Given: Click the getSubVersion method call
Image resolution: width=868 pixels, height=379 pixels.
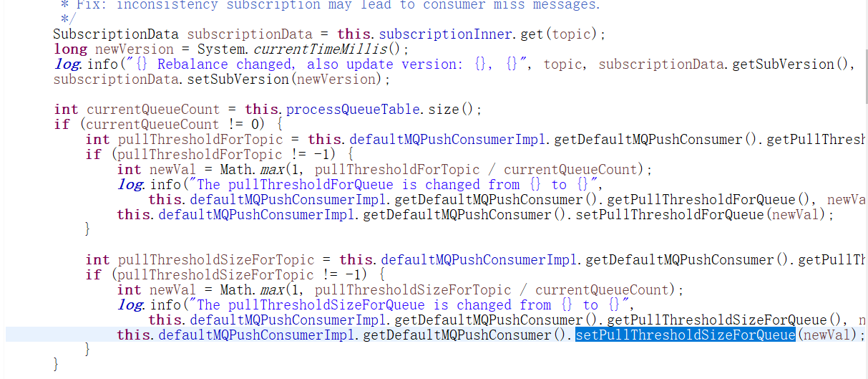Looking at the screenshot, I should coord(794,64).
